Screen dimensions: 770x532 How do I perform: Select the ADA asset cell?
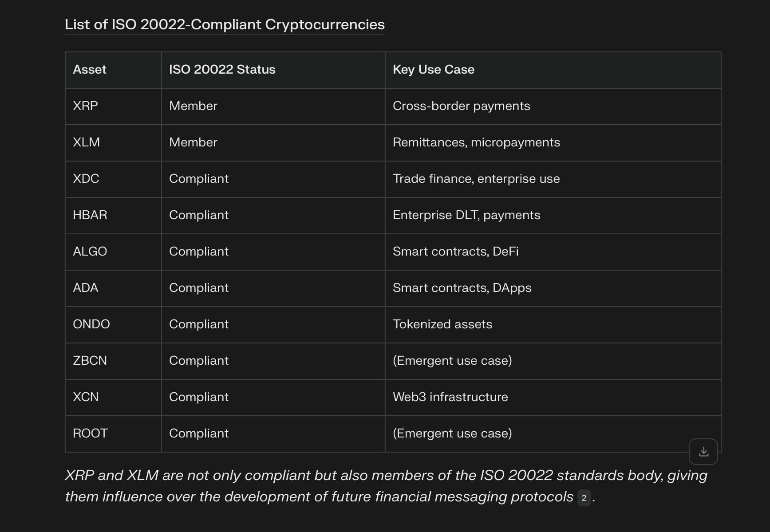(x=113, y=288)
